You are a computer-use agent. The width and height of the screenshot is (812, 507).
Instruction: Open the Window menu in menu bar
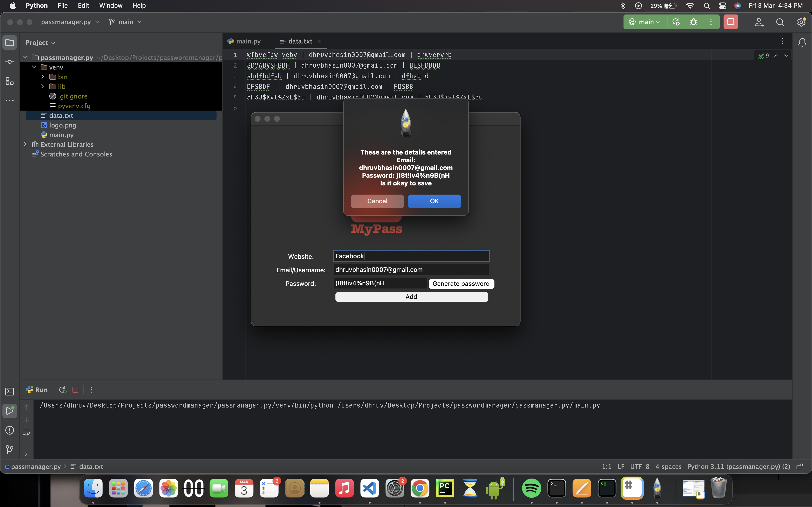(111, 5)
